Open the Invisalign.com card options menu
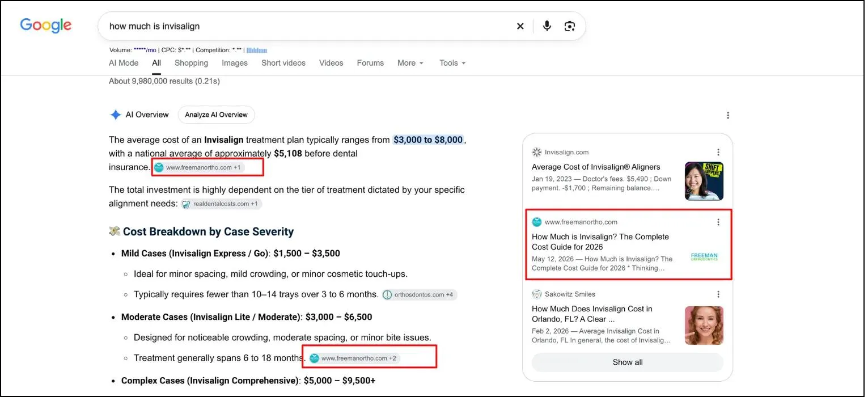 click(718, 152)
